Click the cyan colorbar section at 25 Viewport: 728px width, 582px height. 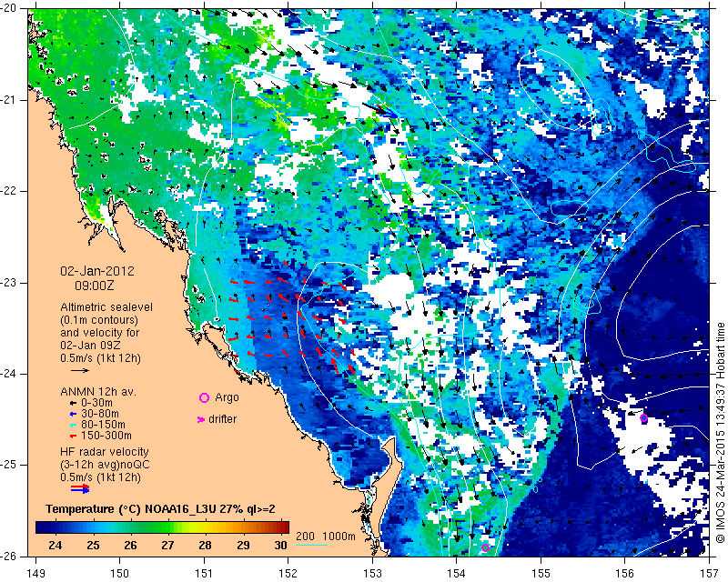(x=93, y=527)
